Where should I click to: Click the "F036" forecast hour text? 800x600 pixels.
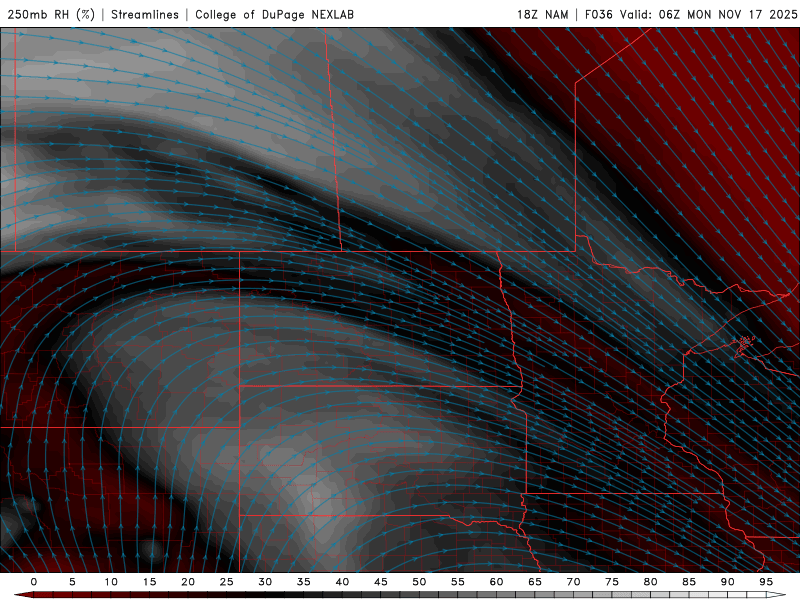click(598, 14)
